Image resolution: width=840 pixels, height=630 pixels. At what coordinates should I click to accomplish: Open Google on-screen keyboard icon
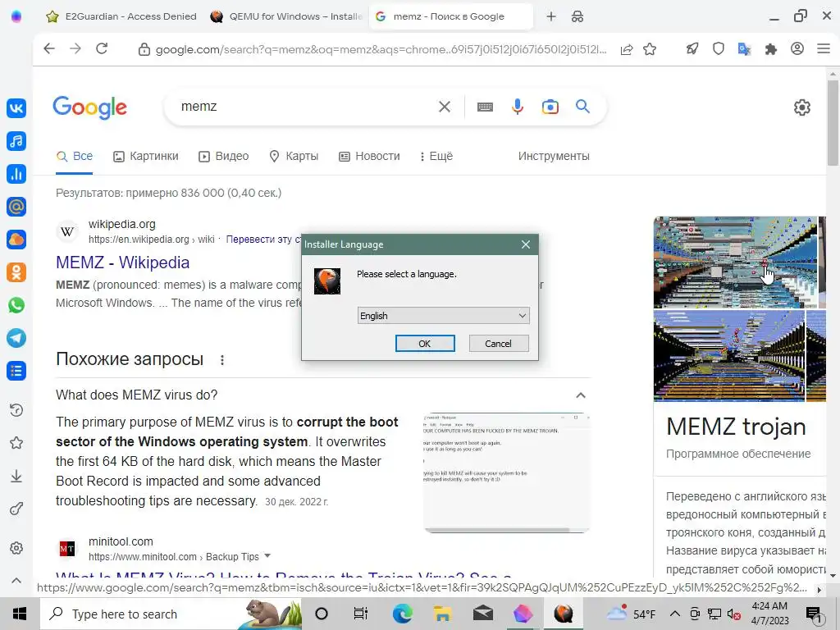click(x=485, y=107)
